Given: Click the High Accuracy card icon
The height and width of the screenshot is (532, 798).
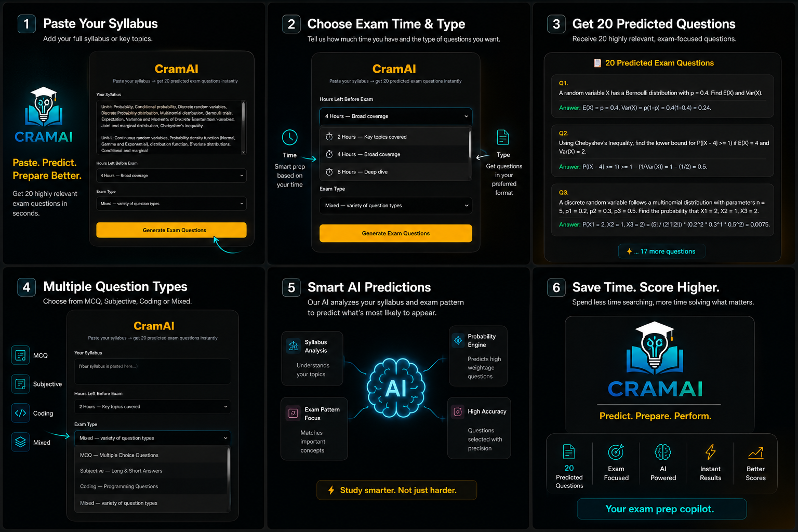Looking at the screenshot, I should click(x=458, y=412).
